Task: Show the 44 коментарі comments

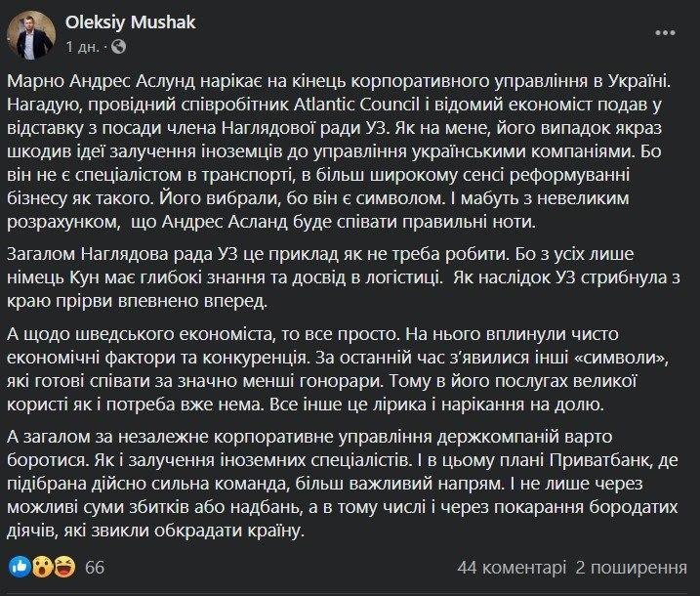Action: point(512,568)
